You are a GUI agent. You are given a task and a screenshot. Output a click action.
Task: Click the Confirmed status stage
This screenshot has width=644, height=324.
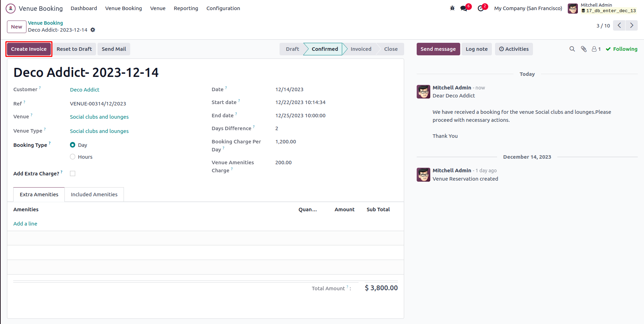pos(324,49)
